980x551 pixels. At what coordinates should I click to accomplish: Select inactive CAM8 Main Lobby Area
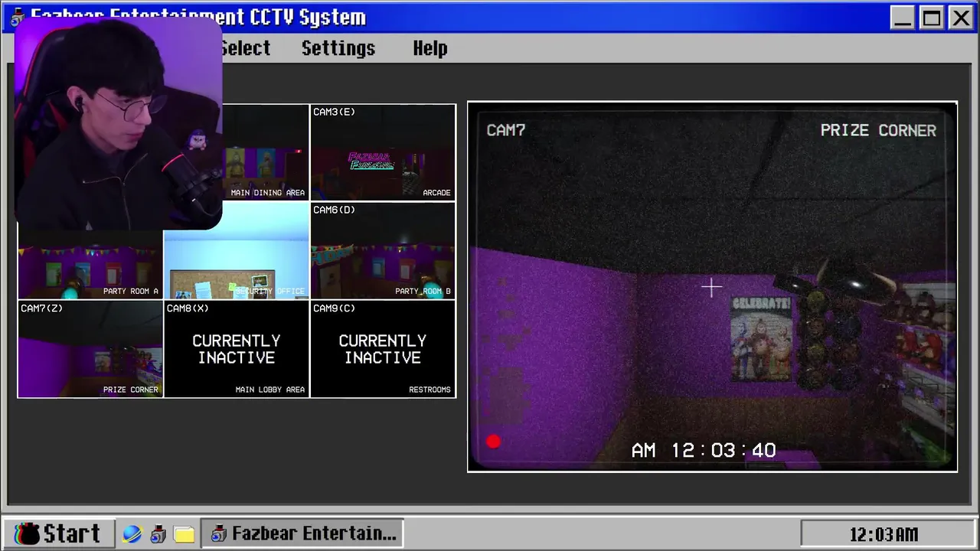[237, 349]
